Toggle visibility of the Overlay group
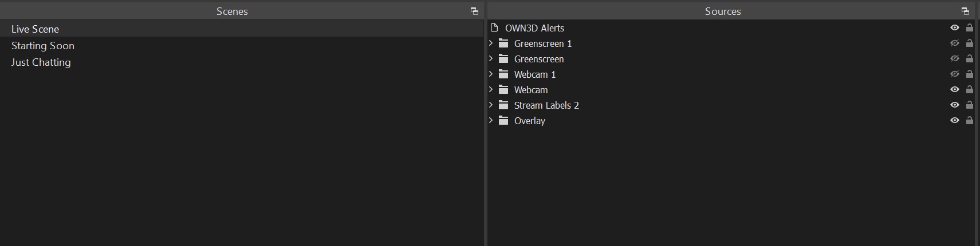The width and height of the screenshot is (980, 246). 954,121
